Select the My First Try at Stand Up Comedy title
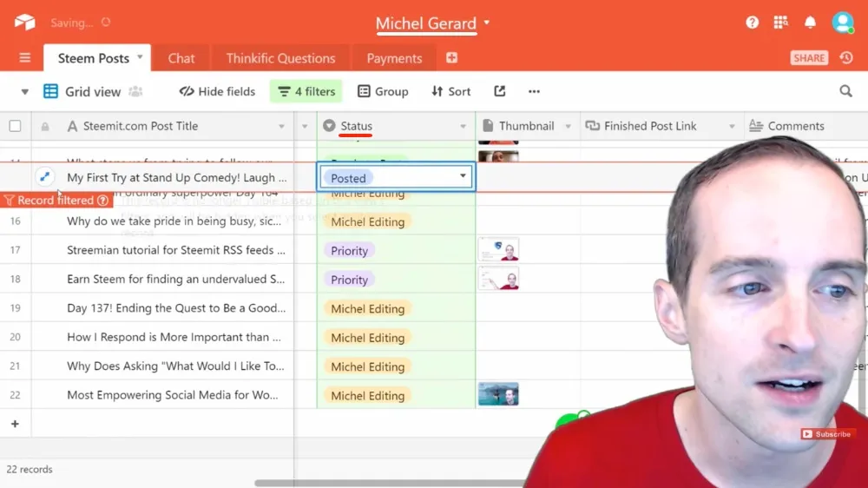Image resolution: width=868 pixels, height=488 pixels. click(176, 177)
